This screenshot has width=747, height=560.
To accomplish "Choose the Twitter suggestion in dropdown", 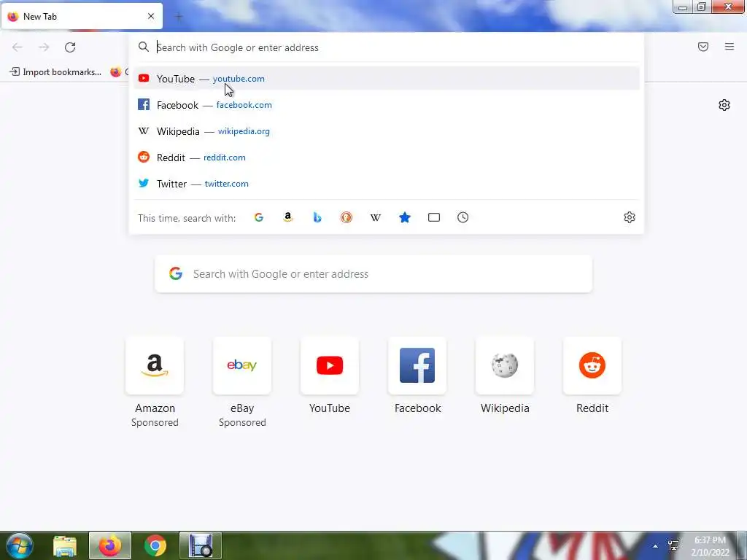I will [386, 183].
